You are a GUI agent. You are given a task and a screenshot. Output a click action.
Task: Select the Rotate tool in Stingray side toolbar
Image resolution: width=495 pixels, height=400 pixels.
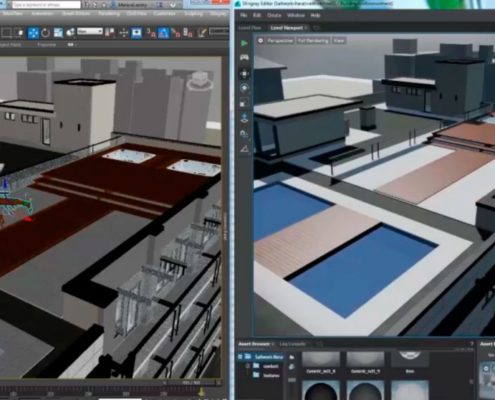[x=244, y=88]
